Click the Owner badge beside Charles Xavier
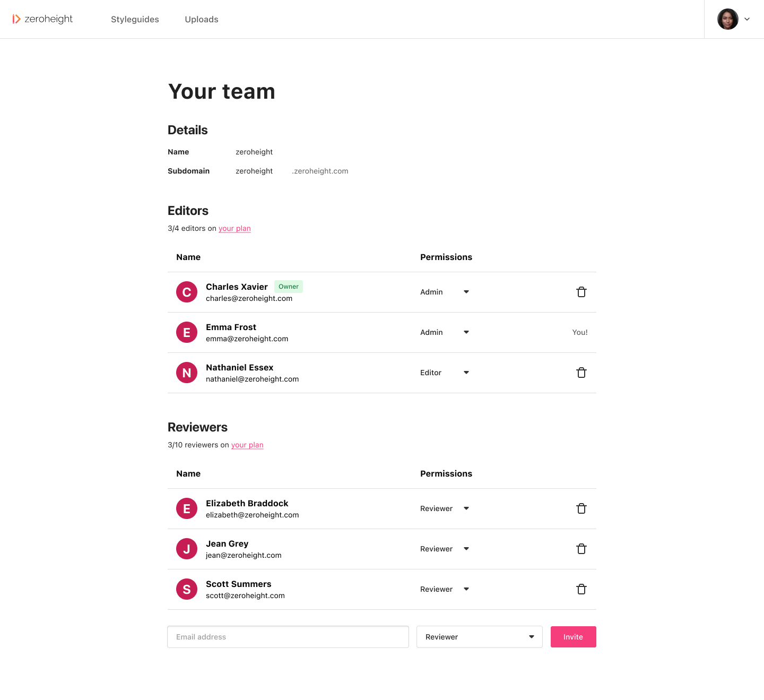Screen dimensions: 764x700 point(288,287)
